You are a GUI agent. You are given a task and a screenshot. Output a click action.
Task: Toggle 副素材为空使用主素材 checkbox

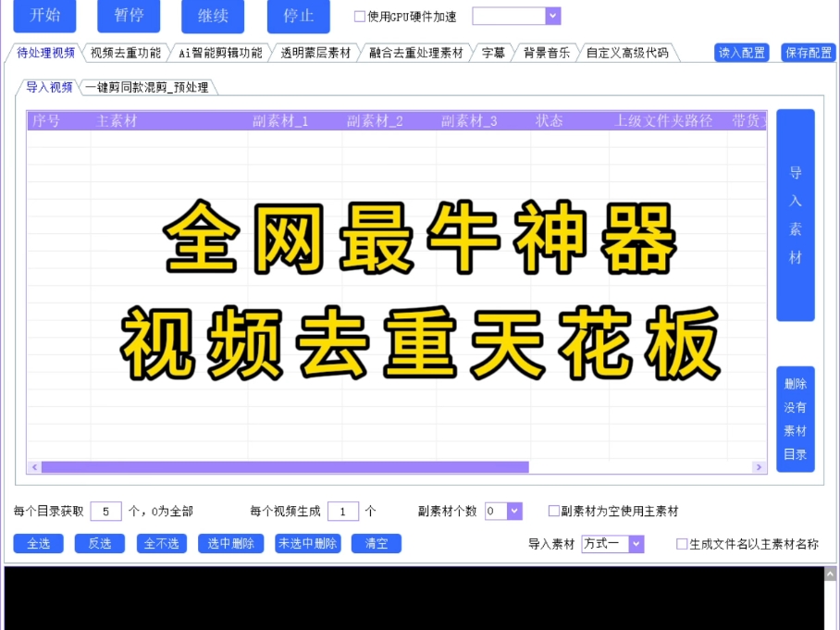[x=554, y=511]
